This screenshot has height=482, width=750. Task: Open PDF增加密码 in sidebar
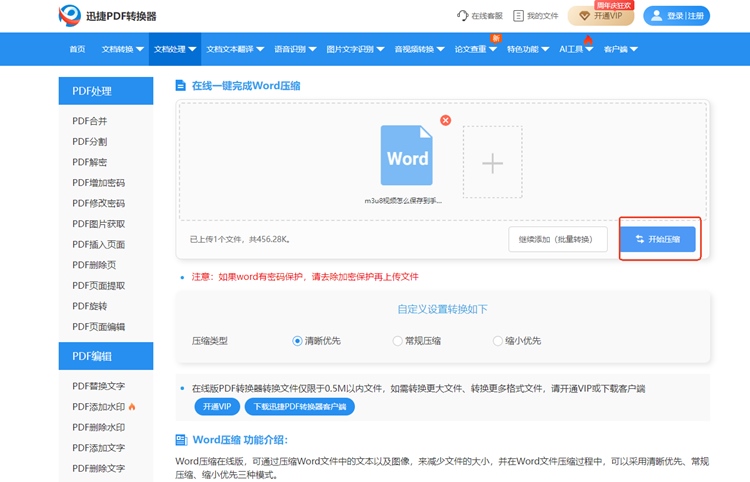click(x=99, y=183)
